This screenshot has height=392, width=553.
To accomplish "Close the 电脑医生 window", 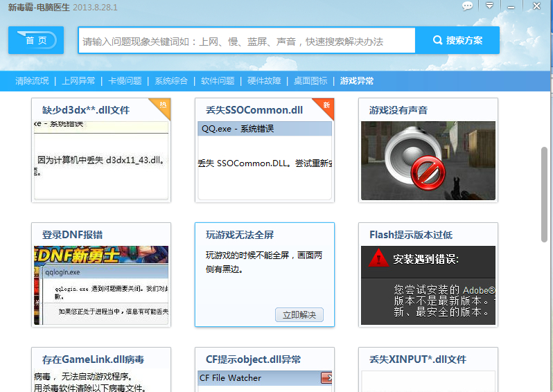I will click(x=536, y=6).
